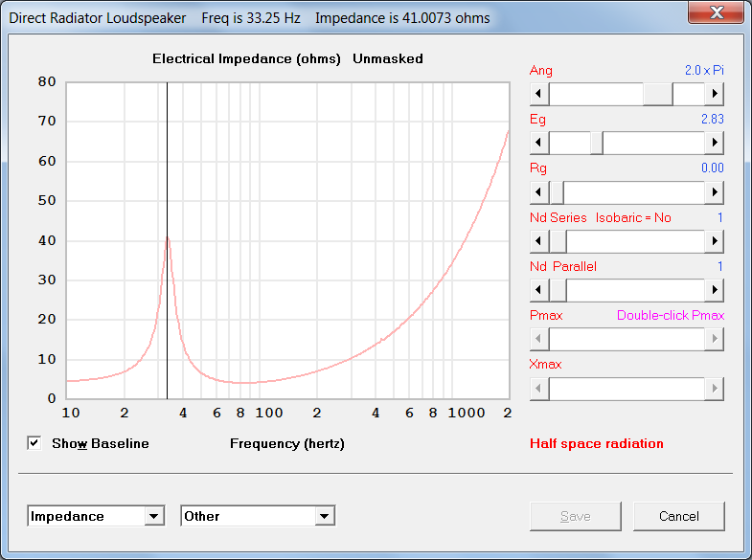Decrease Eg using left arrow
The image size is (752, 560).
[x=539, y=143]
